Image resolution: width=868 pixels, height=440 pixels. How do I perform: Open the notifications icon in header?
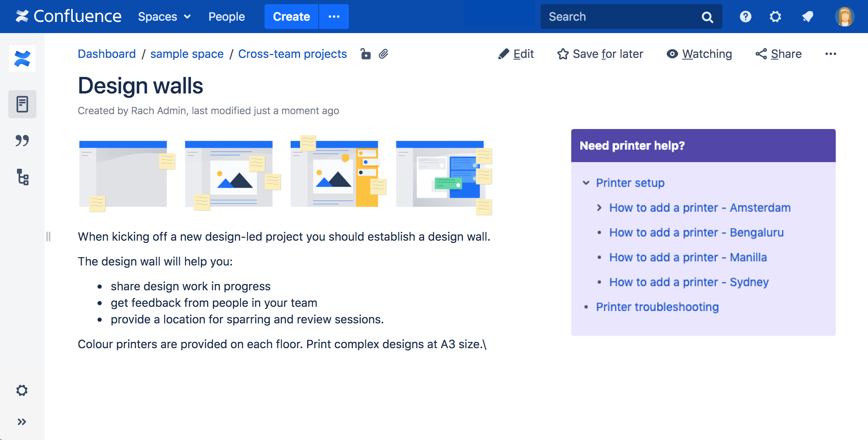pos(807,17)
